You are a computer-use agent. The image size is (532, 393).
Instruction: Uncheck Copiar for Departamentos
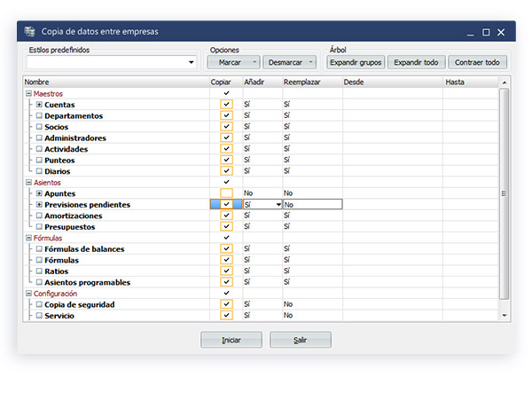(227, 116)
